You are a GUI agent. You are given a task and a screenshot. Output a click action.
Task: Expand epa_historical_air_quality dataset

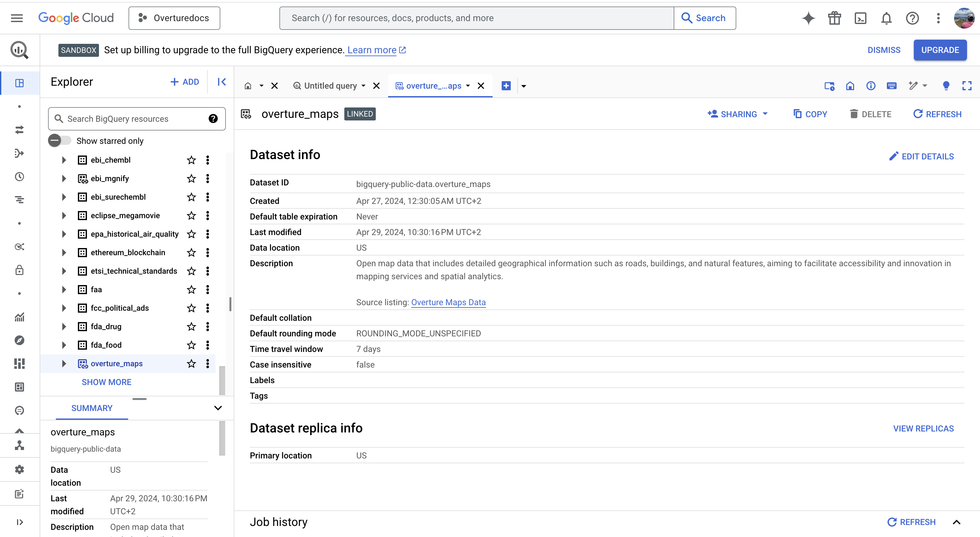point(64,234)
